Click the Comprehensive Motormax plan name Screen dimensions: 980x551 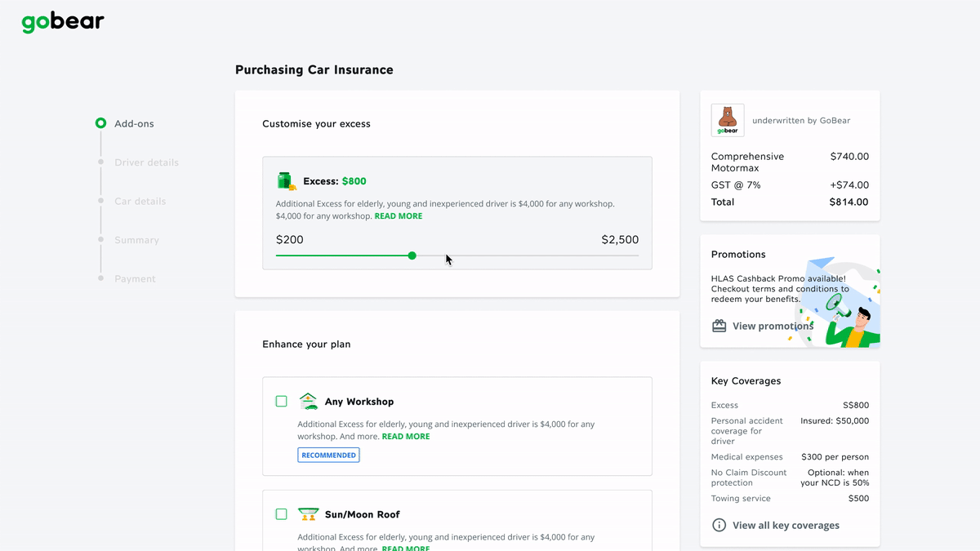click(747, 162)
